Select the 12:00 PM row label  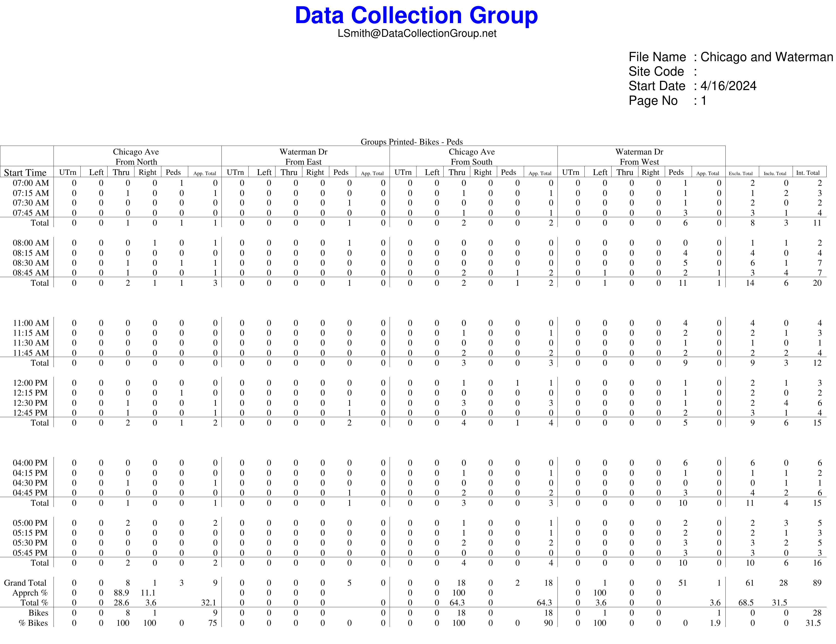click(30, 383)
